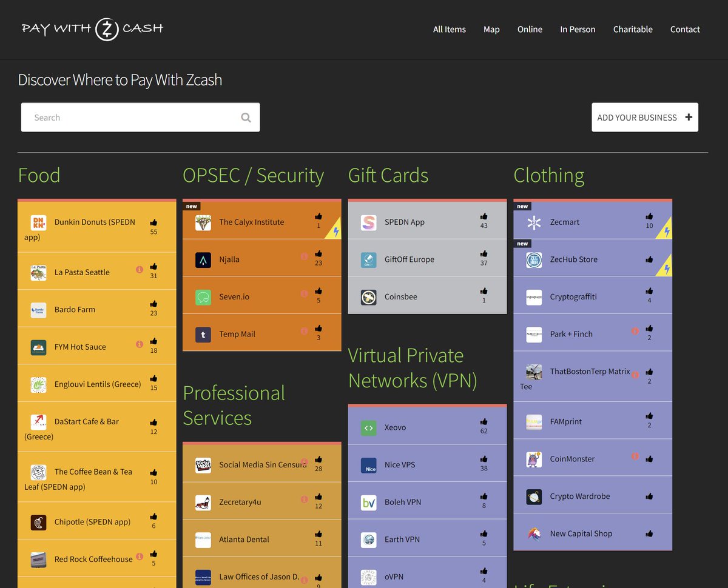Upvote SPEDN App thumbs-up
Image resolution: width=728 pixels, height=588 pixels.
pyautogui.click(x=484, y=216)
